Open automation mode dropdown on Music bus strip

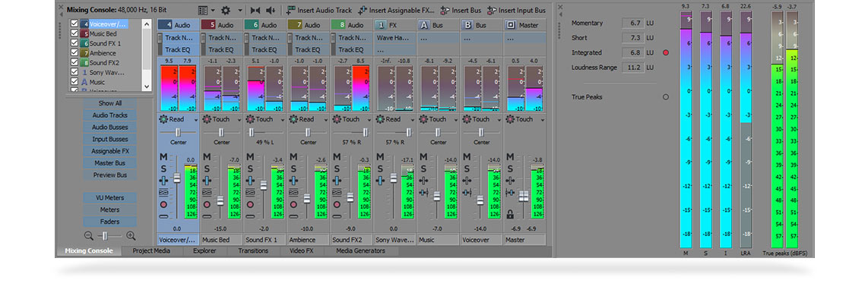pos(455,119)
